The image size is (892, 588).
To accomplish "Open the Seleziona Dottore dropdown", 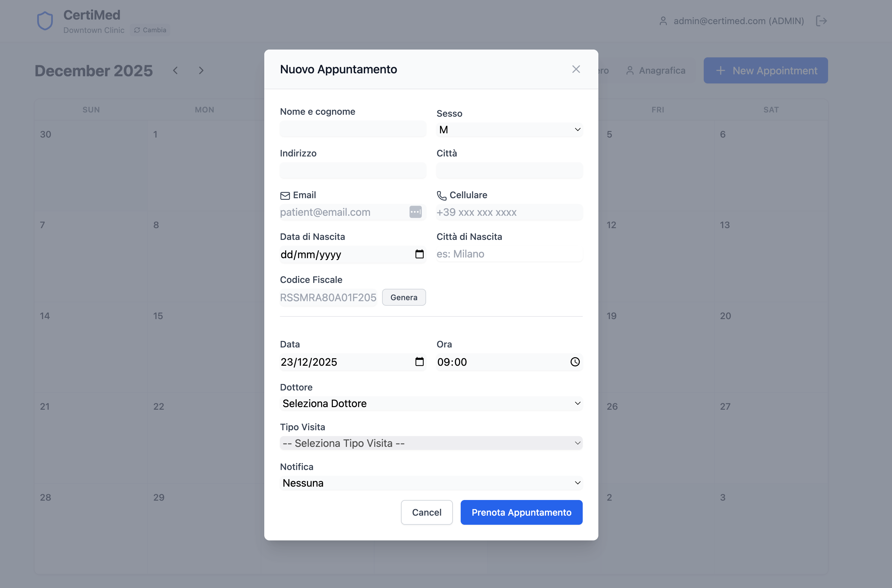I will pyautogui.click(x=431, y=404).
